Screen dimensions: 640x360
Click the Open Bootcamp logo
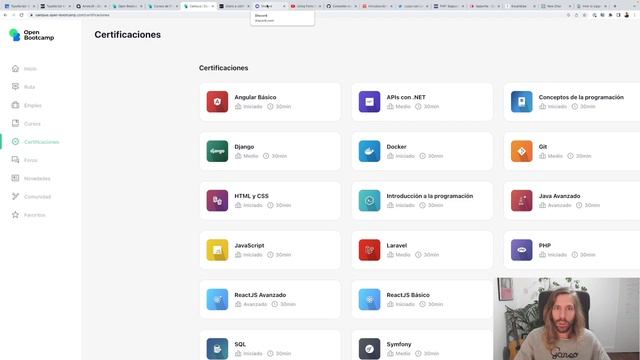pyautogui.click(x=31, y=35)
